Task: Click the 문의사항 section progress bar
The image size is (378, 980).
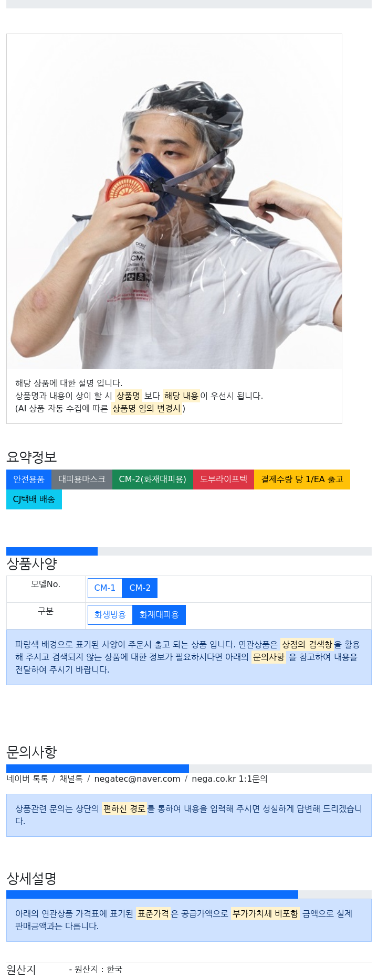Action: pyautogui.click(x=189, y=769)
